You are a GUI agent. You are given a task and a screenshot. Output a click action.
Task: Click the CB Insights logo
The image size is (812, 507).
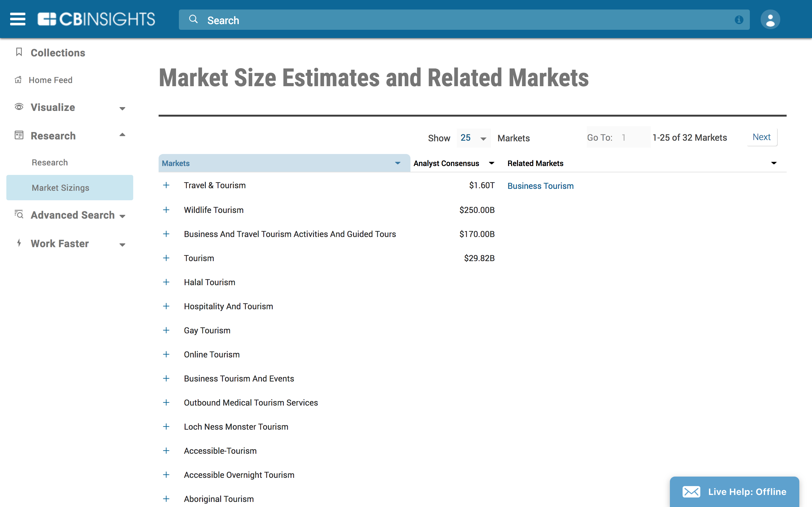(x=96, y=19)
